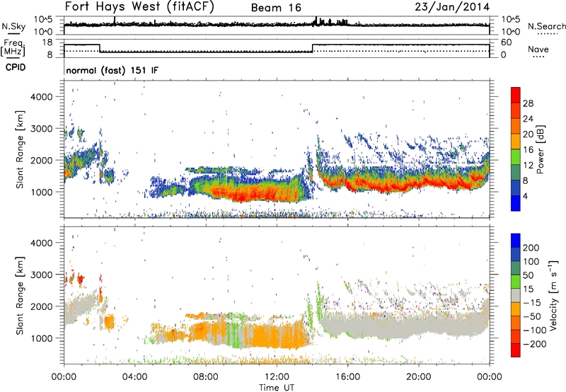The width and height of the screenshot is (566, 392).
Task: Click '200' on the velocity colorbar
Action: (x=531, y=248)
